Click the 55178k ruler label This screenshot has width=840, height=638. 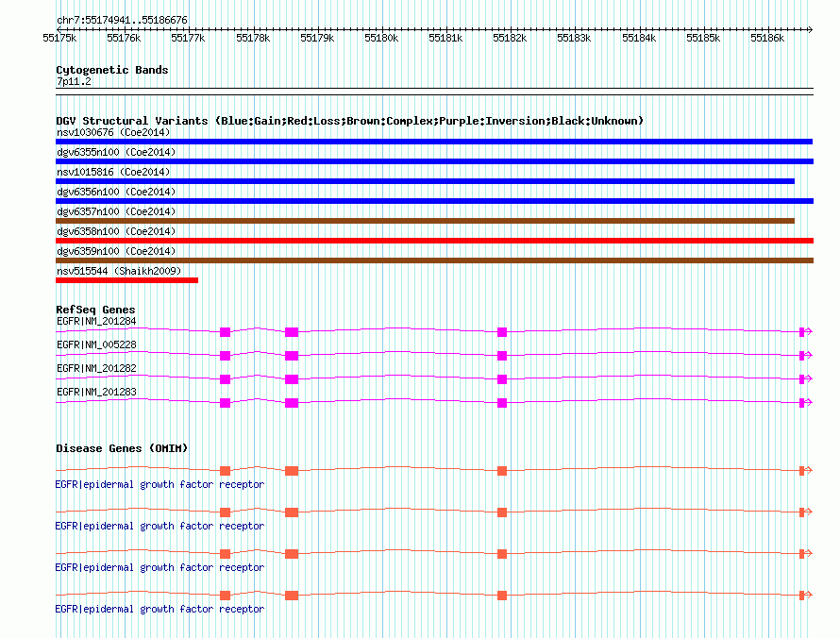253,39
